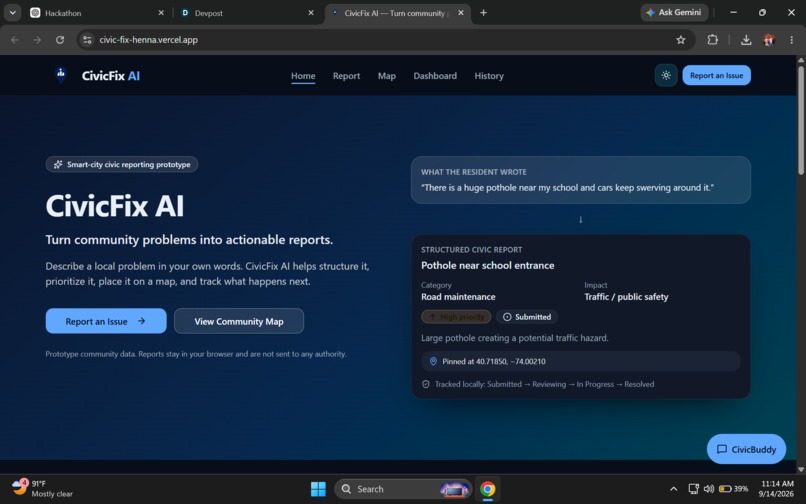This screenshot has height=504, width=806.
Task: Click Report an Issue in the header
Action: click(x=716, y=76)
